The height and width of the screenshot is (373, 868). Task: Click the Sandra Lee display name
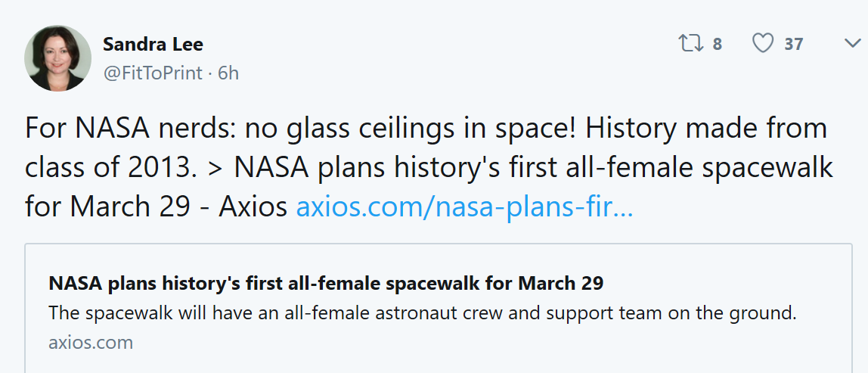153,44
